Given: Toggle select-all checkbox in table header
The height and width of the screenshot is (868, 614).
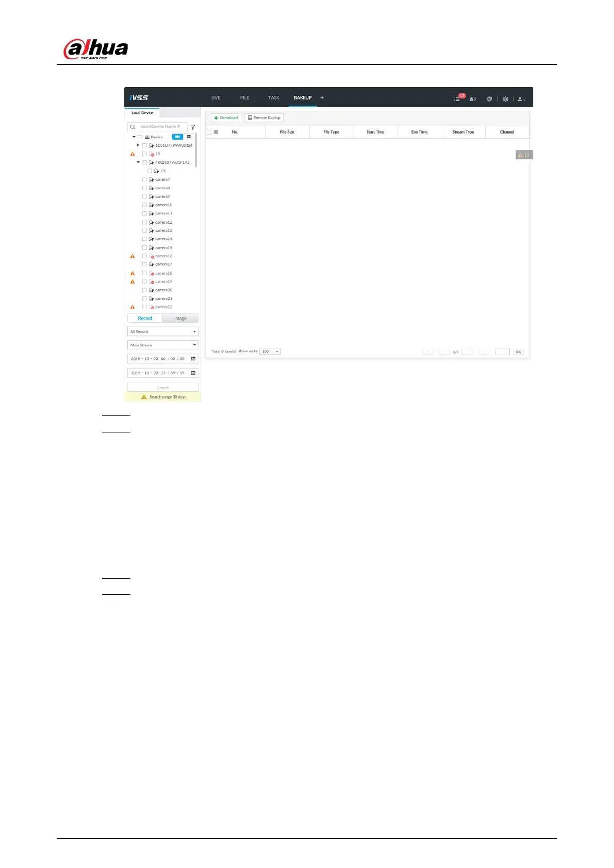Looking at the screenshot, I should pos(209,132).
